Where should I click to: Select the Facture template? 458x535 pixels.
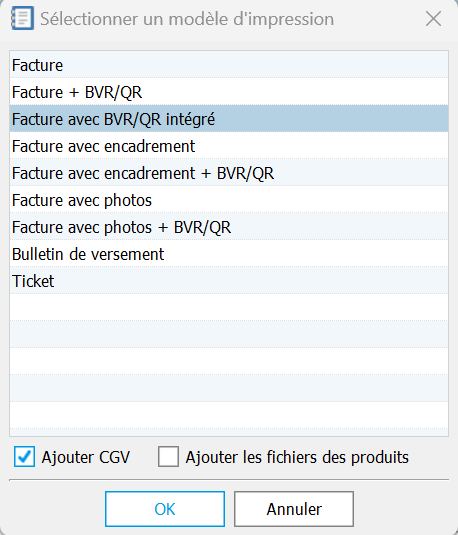[229, 65]
